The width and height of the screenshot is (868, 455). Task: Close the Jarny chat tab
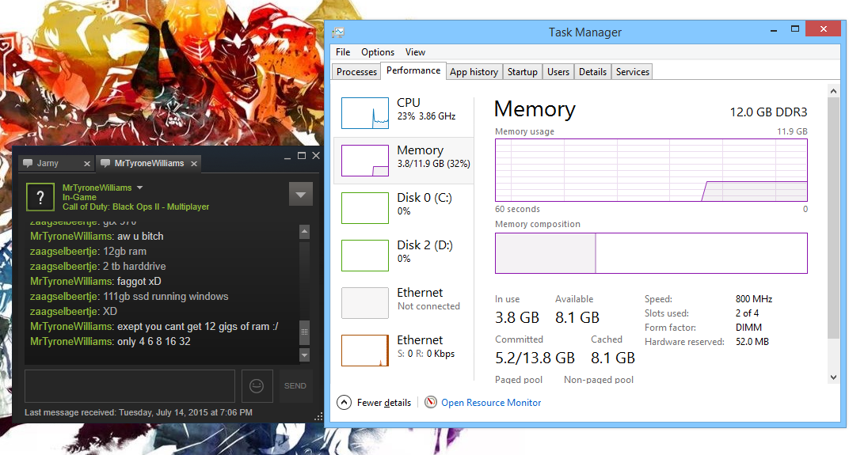86,164
